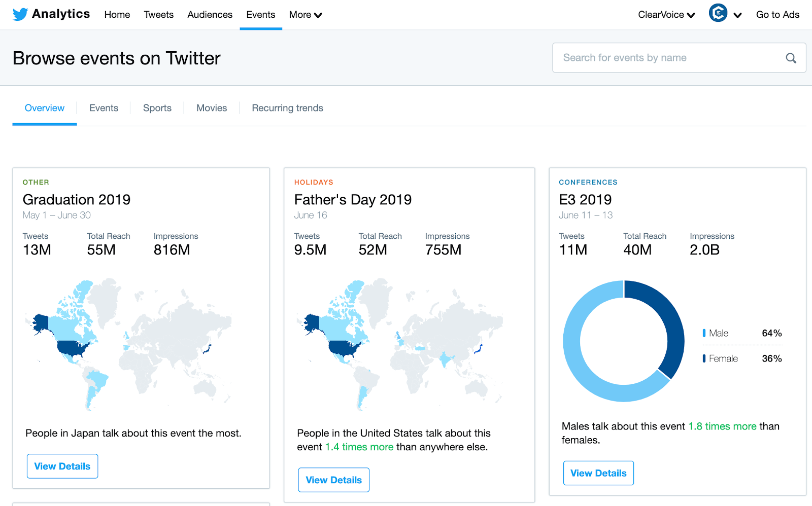
Task: Click the E3 2019 title
Action: (x=585, y=199)
